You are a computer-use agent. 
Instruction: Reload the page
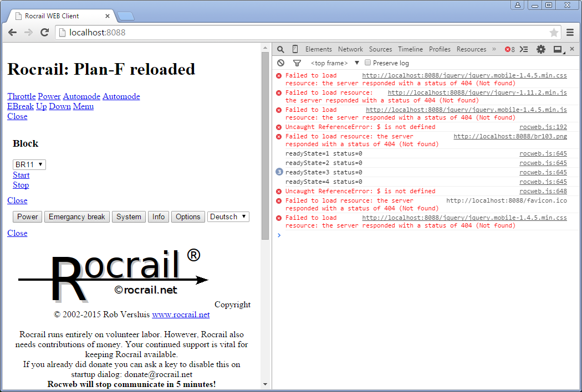pos(44,33)
